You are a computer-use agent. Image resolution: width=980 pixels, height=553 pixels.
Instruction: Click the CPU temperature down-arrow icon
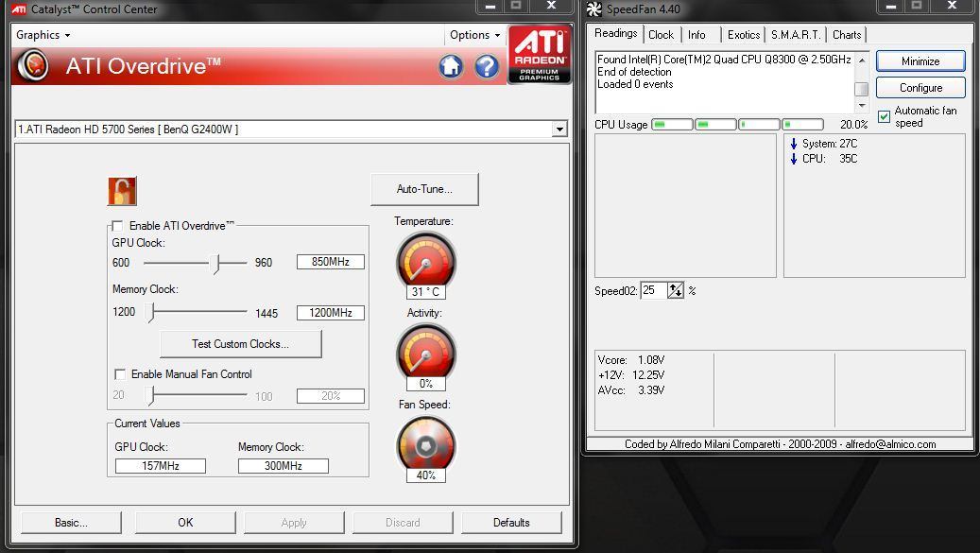794,159
